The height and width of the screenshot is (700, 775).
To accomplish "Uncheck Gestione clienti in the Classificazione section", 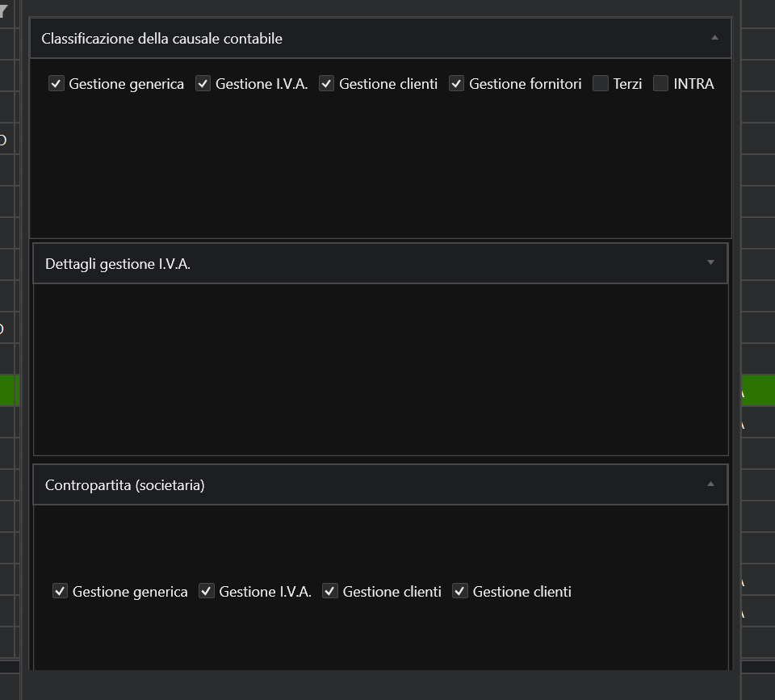I will [326, 83].
